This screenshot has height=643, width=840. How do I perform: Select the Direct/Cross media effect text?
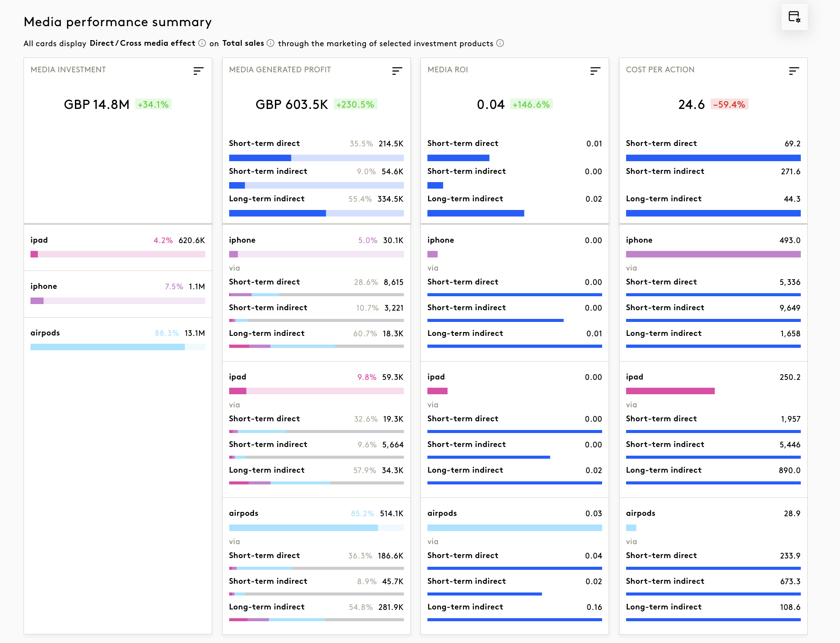(x=142, y=43)
